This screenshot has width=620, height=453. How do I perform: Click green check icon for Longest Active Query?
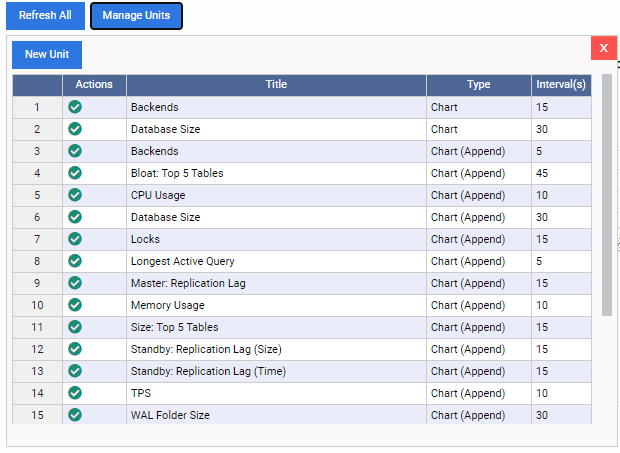click(x=75, y=261)
